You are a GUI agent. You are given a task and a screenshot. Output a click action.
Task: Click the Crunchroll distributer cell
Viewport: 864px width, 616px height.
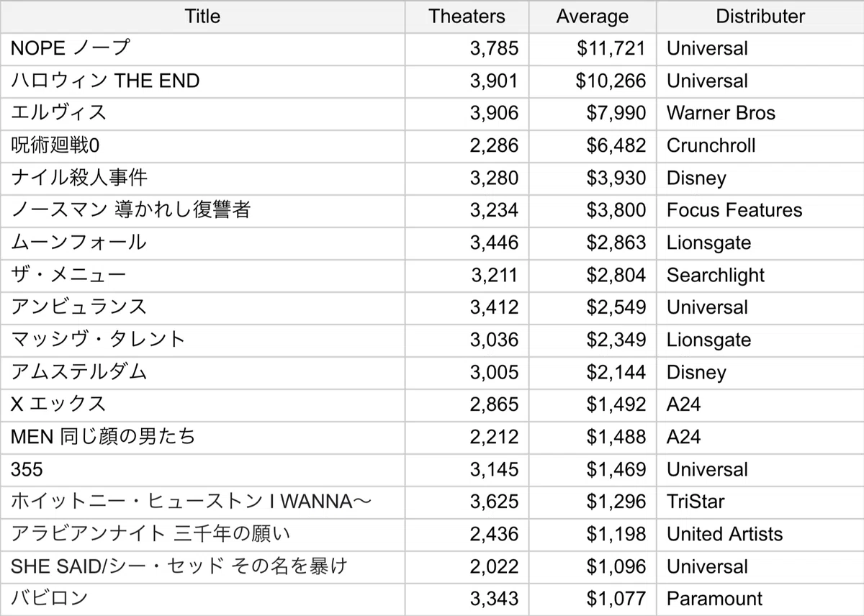[760, 146]
